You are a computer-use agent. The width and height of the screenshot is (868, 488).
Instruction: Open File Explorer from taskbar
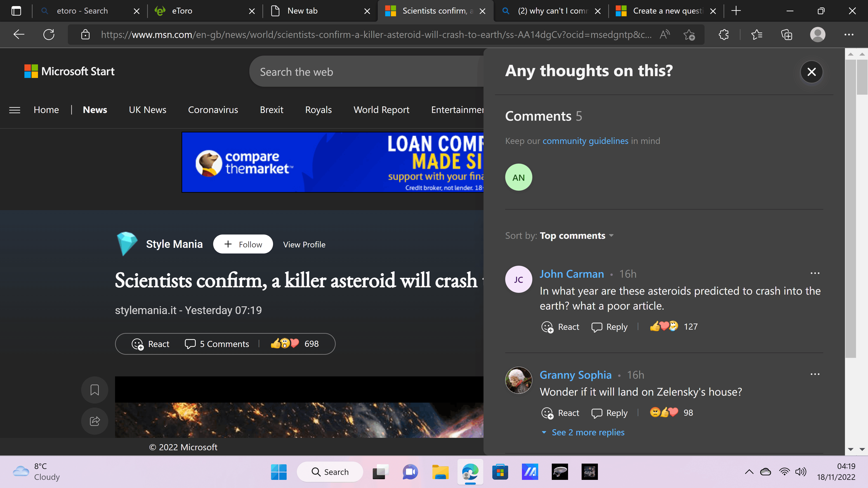[x=440, y=472]
